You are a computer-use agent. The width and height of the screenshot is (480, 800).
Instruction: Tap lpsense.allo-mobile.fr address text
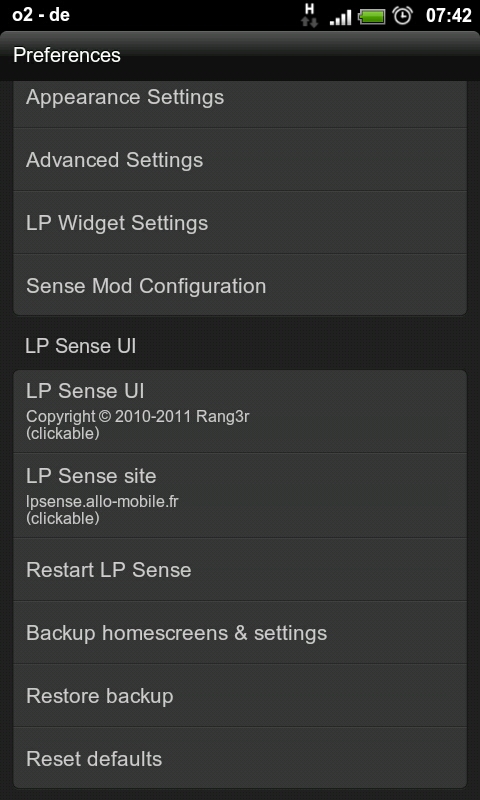(102, 502)
